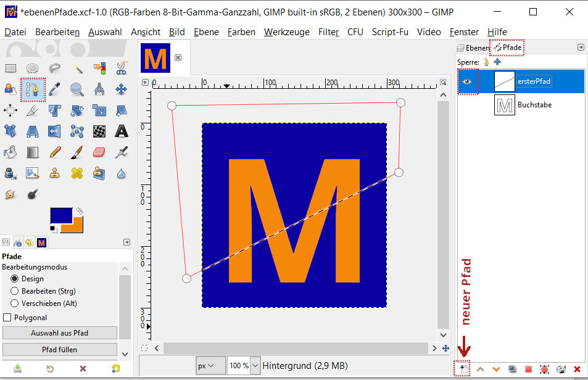Select the Gradient tool
The height and width of the screenshot is (380, 588).
(33, 152)
